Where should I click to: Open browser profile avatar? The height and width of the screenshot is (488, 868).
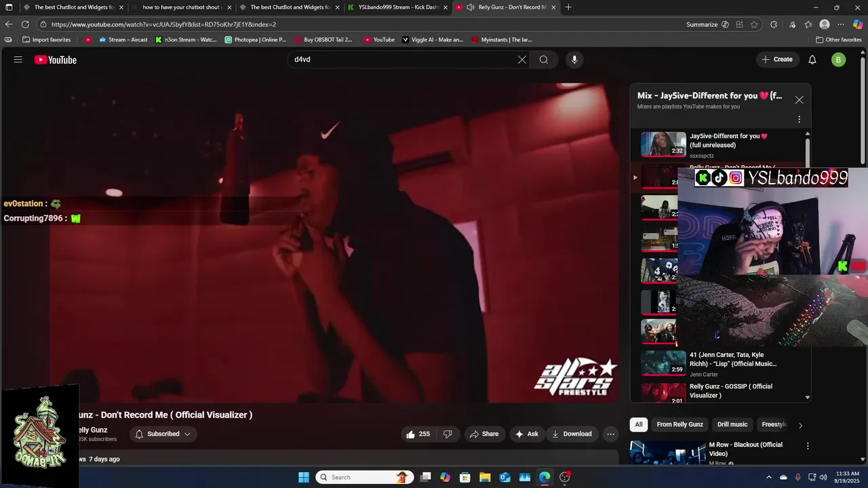pos(825,24)
